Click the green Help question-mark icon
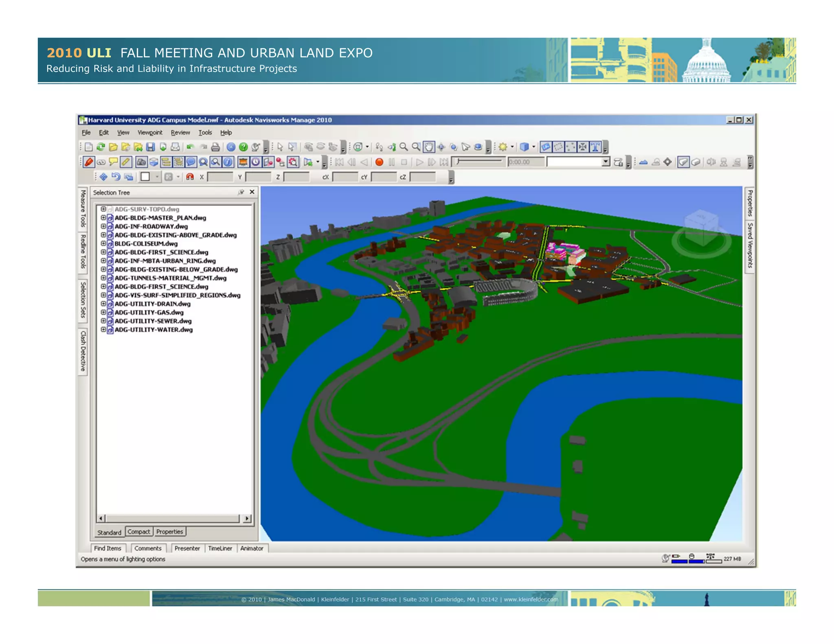Viewport: 834px width, 644px height. [243, 147]
